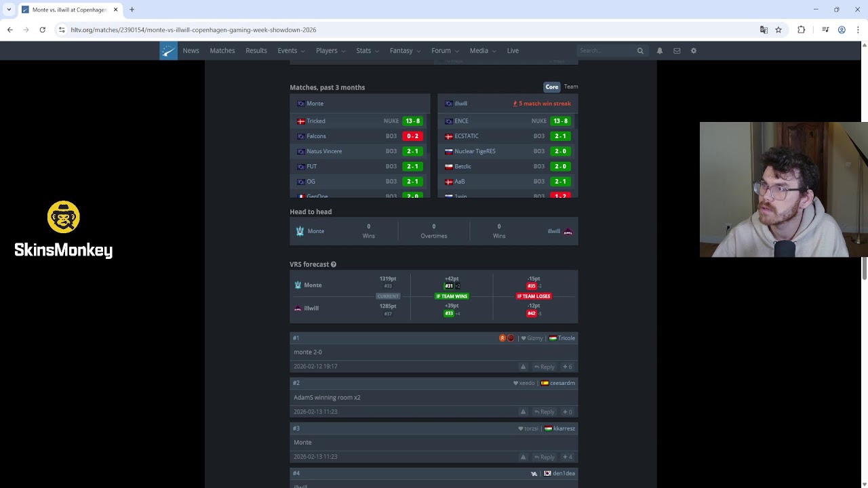Open Natus Vincere in Monte's past matches
The image size is (868, 488).
pos(324,151)
